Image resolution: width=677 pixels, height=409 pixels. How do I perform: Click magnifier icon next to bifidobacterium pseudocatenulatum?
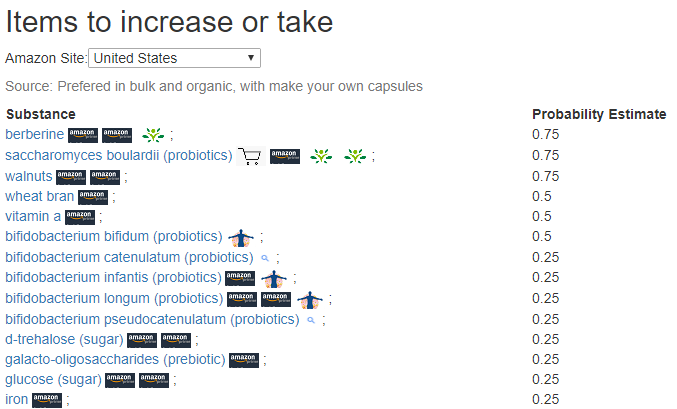[311, 320]
